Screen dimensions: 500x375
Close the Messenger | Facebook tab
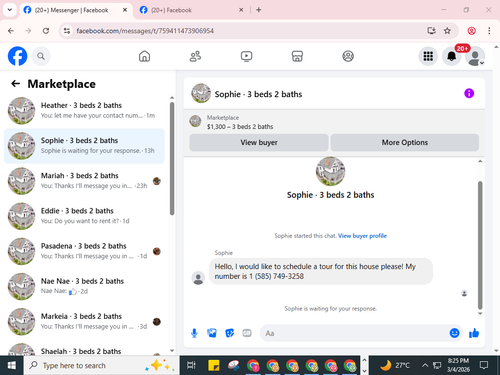click(x=125, y=10)
